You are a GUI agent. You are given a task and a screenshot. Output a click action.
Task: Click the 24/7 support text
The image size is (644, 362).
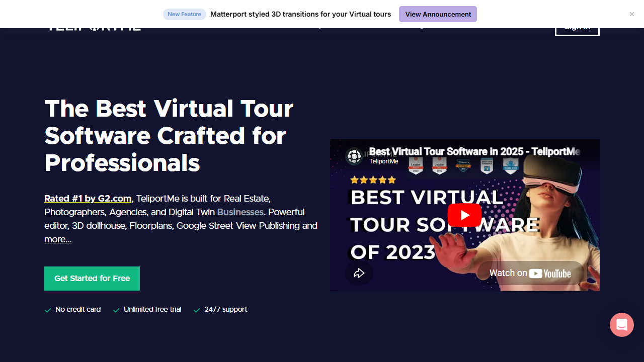click(x=226, y=309)
